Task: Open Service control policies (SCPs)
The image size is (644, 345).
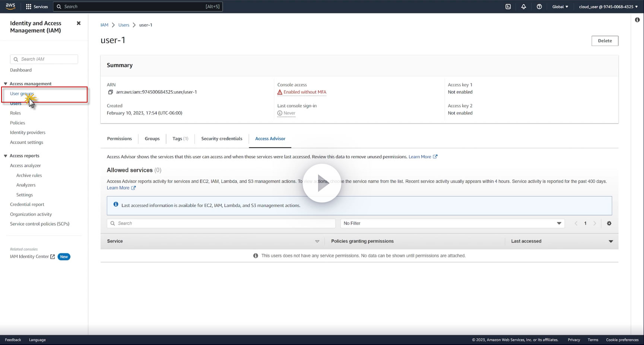Action: (x=40, y=224)
